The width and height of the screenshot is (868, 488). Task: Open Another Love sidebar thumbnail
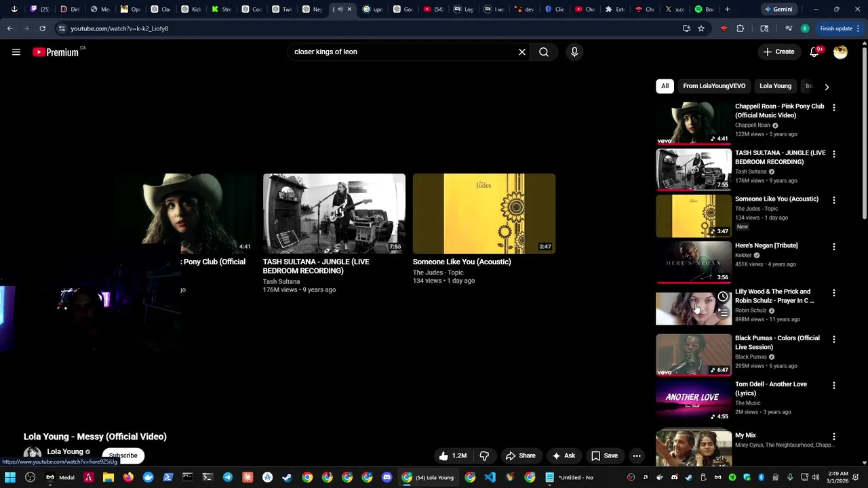point(693,401)
